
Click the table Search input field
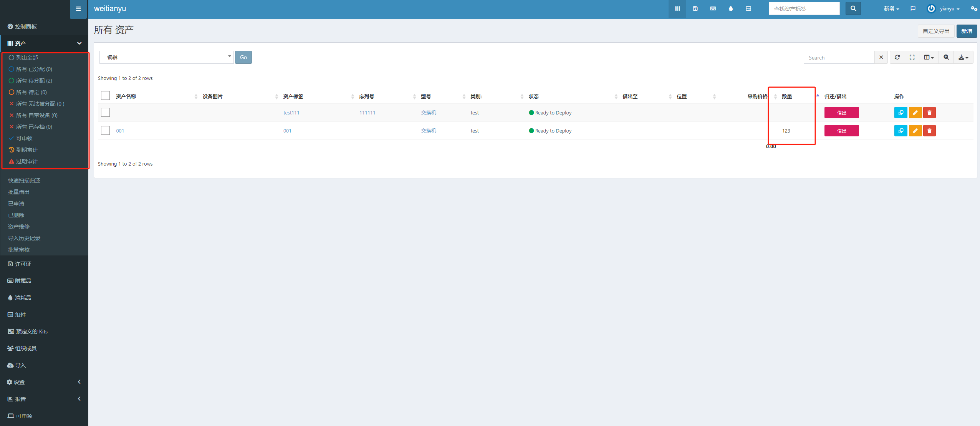(839, 57)
